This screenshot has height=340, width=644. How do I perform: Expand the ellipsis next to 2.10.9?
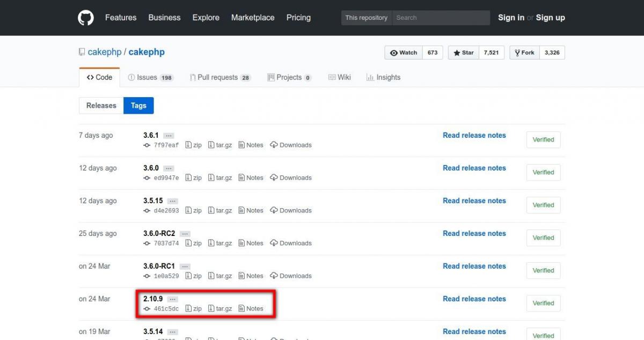[172, 300]
